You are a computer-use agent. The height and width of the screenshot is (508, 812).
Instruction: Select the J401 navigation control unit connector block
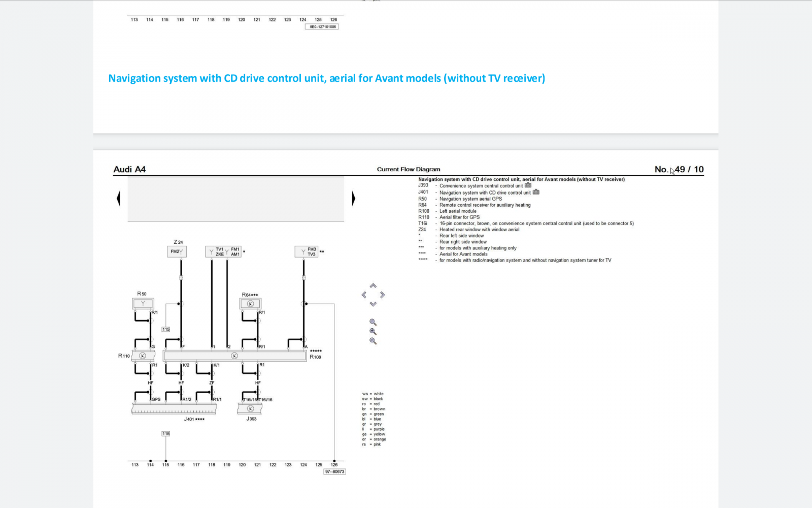tap(174, 408)
